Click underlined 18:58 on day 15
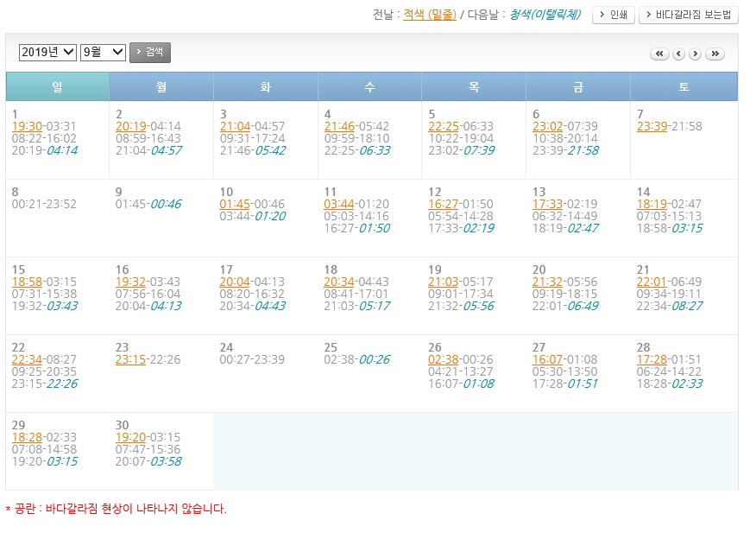This screenshot has height=539, width=756. tap(27, 282)
